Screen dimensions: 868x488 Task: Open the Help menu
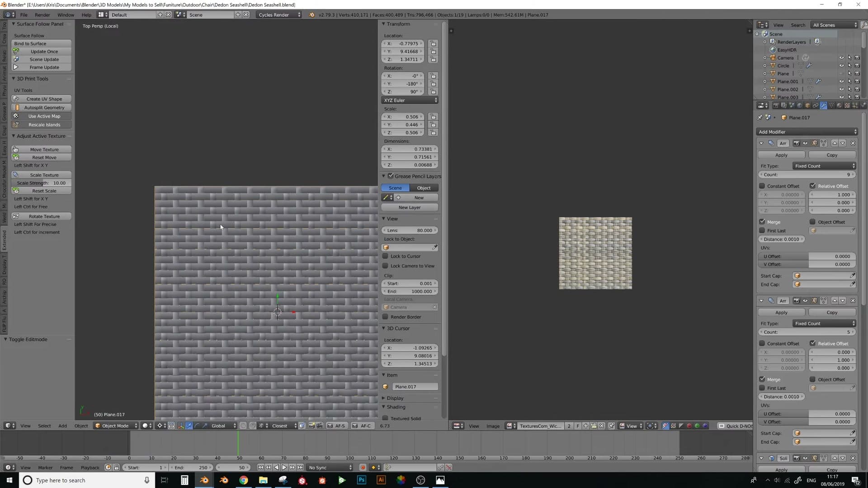point(86,14)
